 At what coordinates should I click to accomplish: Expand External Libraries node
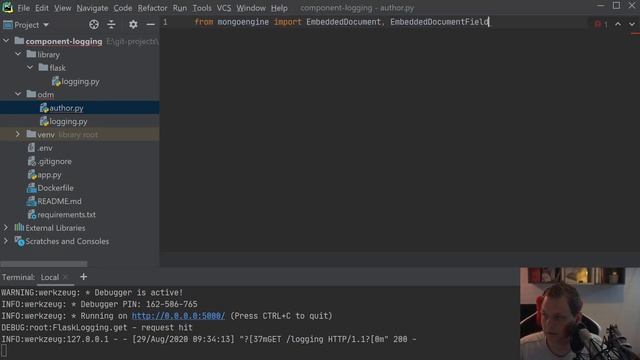click(6, 227)
